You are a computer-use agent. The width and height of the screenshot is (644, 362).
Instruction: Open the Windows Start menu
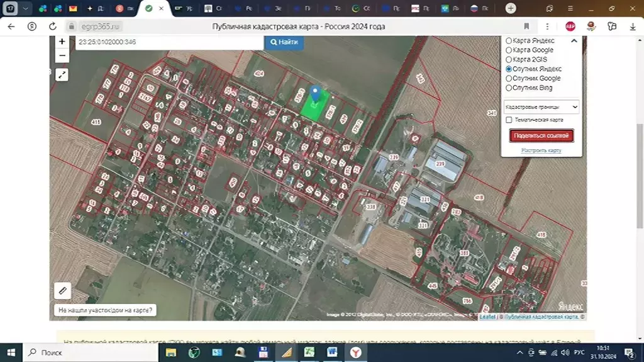coord(11,353)
